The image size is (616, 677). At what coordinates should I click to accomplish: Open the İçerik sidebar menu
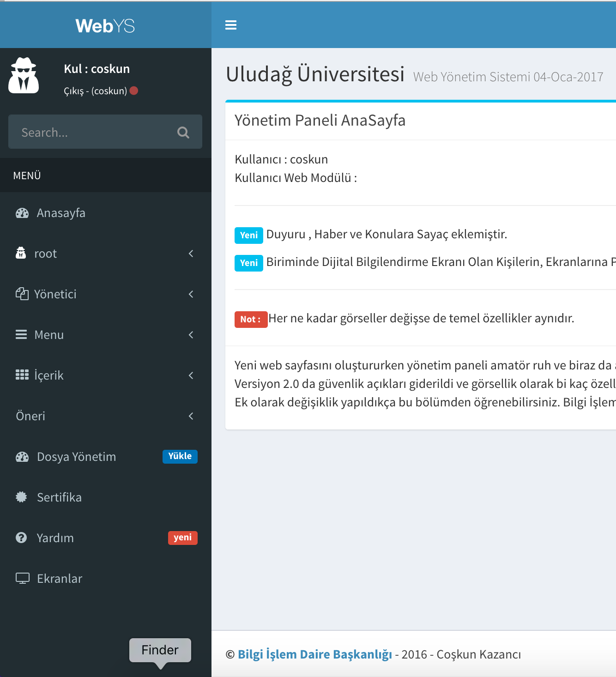tap(106, 375)
